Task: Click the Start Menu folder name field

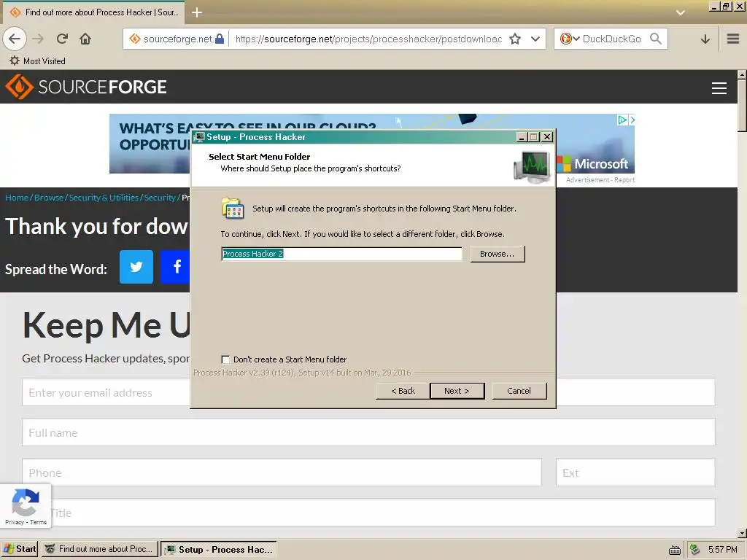Action: click(341, 254)
